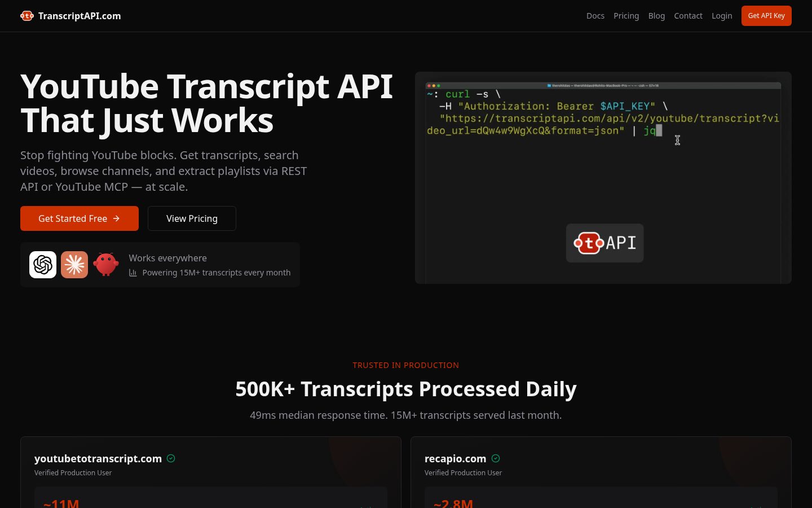
Task: Click the TranscriptAPI logo icon in header
Action: pyautogui.click(x=27, y=16)
